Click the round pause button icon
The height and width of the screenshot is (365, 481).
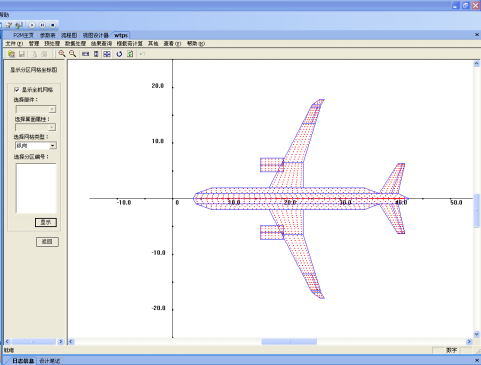[x=42, y=25]
